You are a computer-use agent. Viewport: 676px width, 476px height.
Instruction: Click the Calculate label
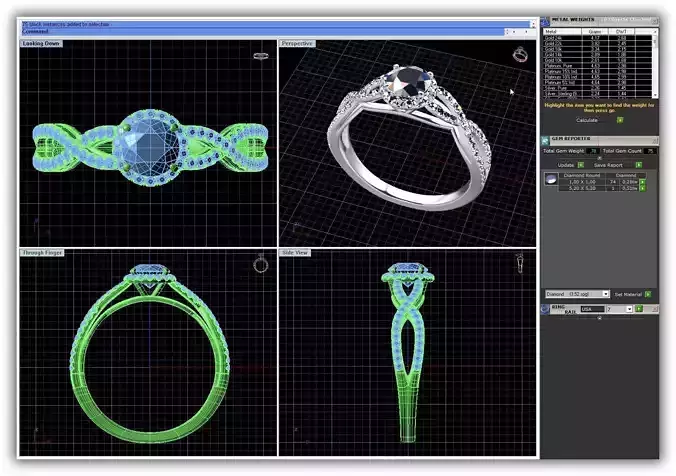587,120
